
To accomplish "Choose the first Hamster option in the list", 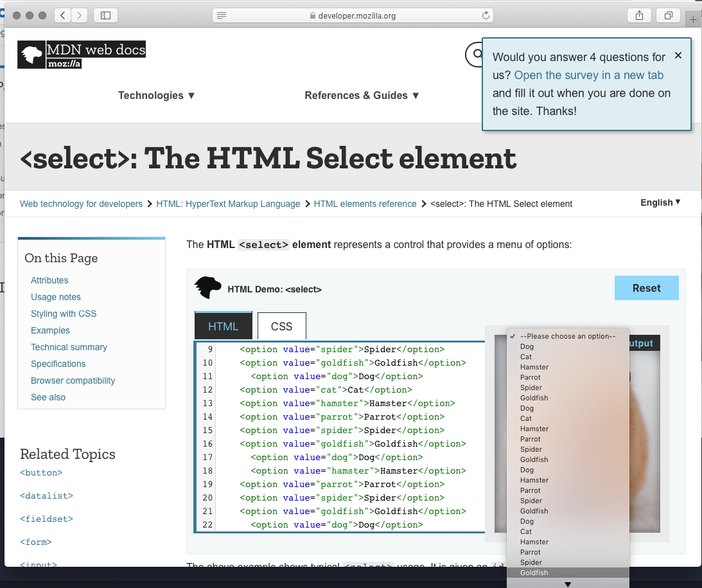I will pyautogui.click(x=568, y=367).
